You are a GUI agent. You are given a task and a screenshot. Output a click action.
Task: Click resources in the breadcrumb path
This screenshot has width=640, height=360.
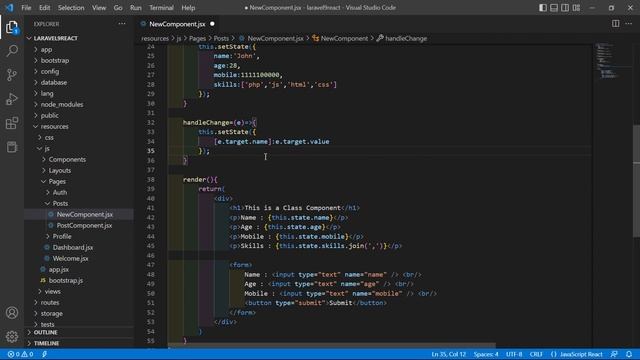(x=155, y=38)
